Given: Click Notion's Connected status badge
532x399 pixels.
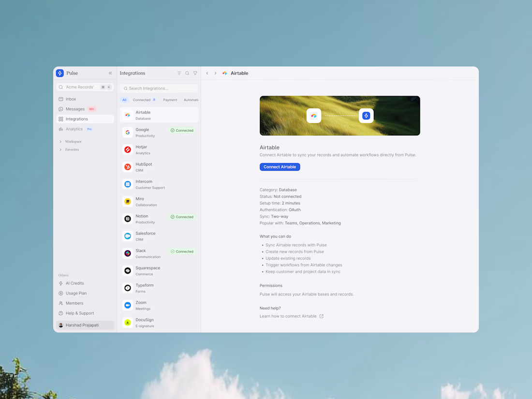Looking at the screenshot, I should point(182,217).
